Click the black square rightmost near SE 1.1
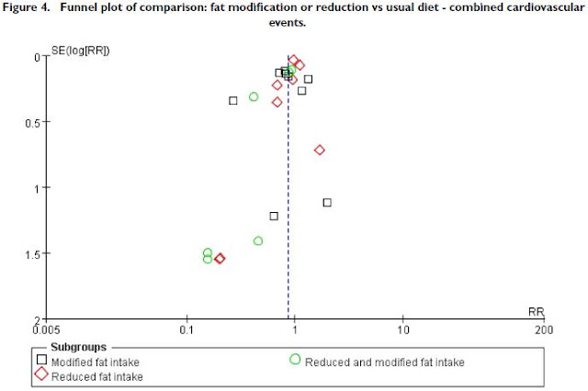Image resolution: width=588 pixels, height=391 pixels. (327, 203)
